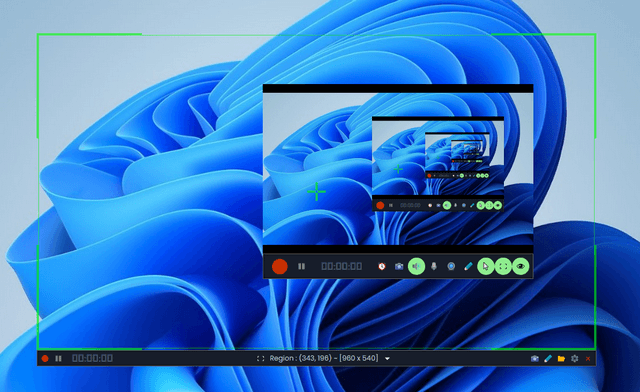This screenshot has height=392, width=640.
Task: Expand the Region selection dropdown arrow
Action: pyautogui.click(x=387, y=359)
